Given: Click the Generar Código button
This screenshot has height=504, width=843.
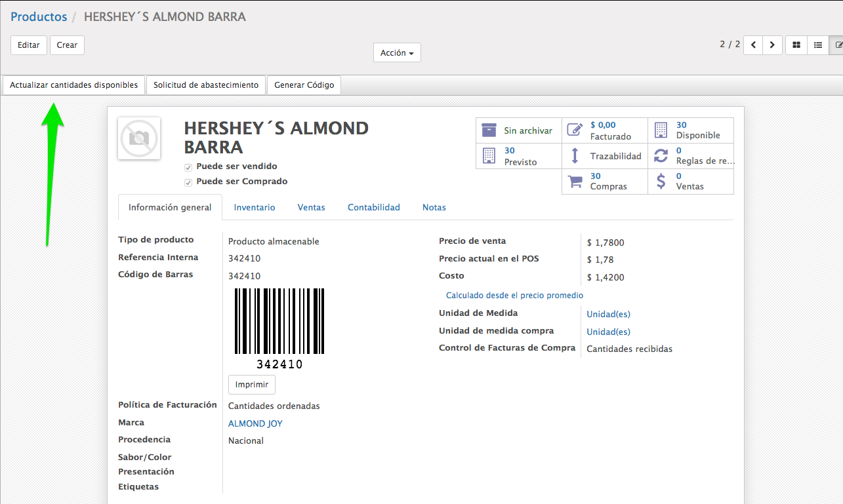Looking at the screenshot, I should click(x=304, y=85).
